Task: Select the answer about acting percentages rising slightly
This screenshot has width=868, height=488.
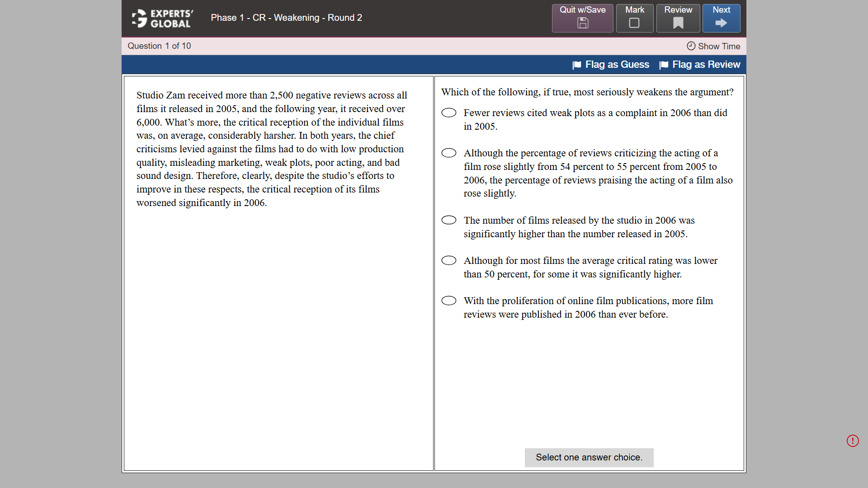Action: [449, 153]
